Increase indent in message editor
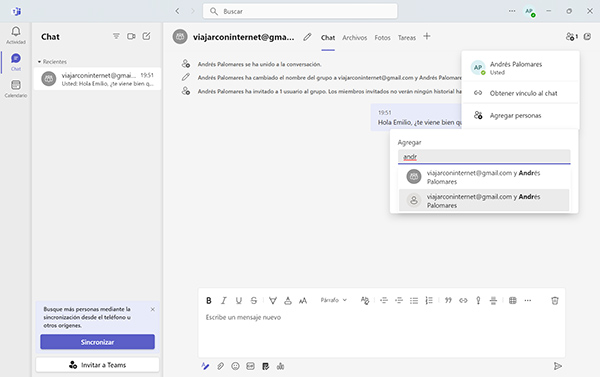 click(x=399, y=300)
